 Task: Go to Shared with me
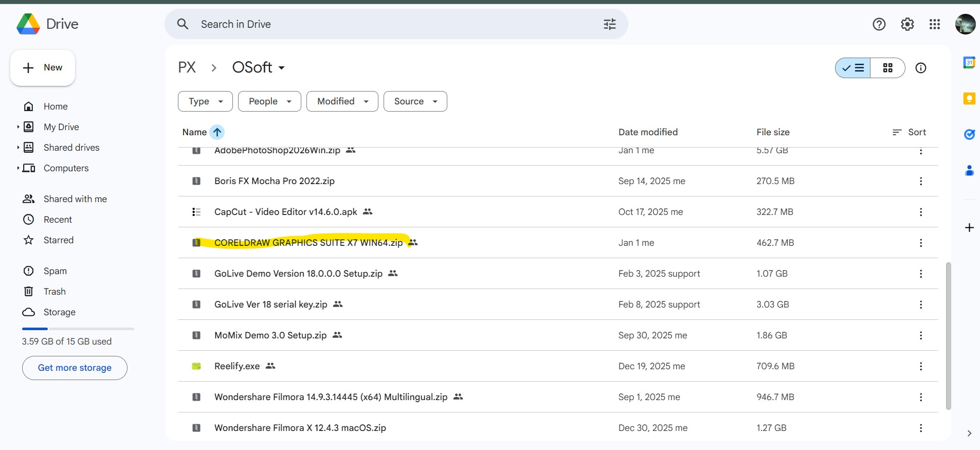pyautogui.click(x=75, y=199)
